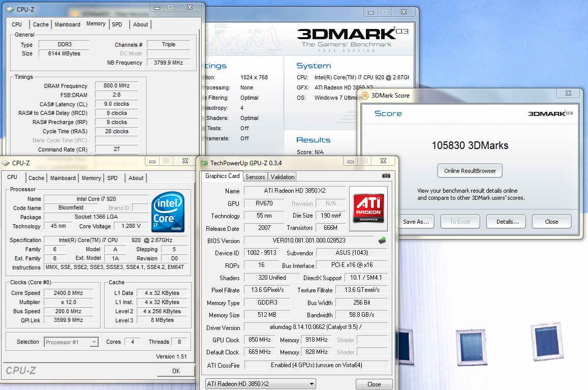Open the Mainboard tab in upper CPU-Z window
This screenshot has width=588, height=390.
(x=68, y=24)
